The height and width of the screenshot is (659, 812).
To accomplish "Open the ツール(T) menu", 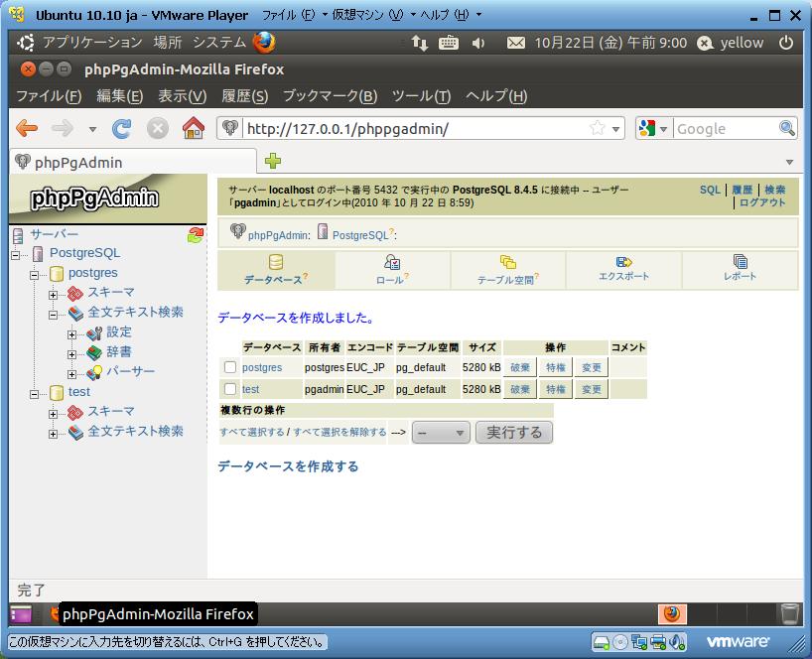I will point(421,96).
